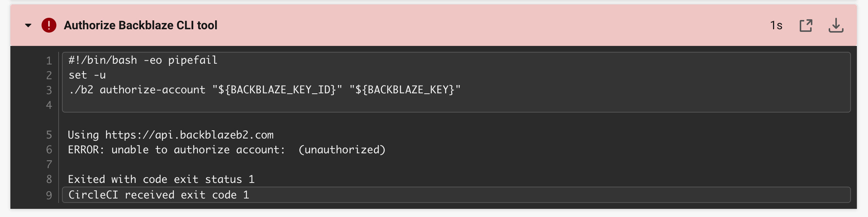Select the b2 authorize-account command line
Screen dimensions: 868x217
tap(263, 89)
